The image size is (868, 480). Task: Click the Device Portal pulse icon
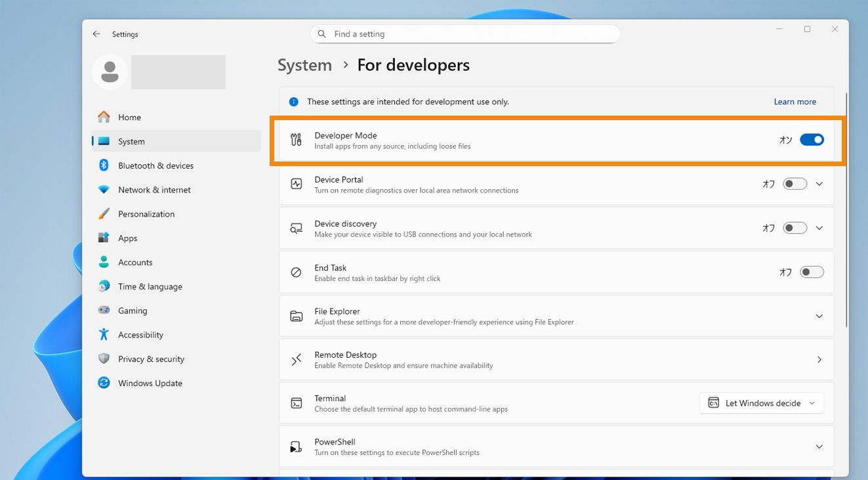[x=296, y=184]
